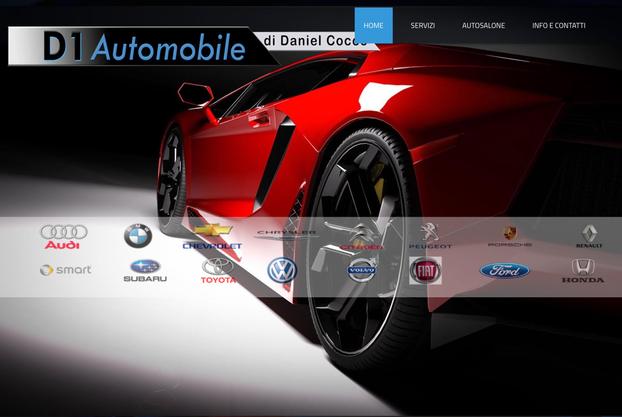Viewport: 622px width, 417px height.
Task: Select the Subaru brand logo
Action: pos(145,271)
